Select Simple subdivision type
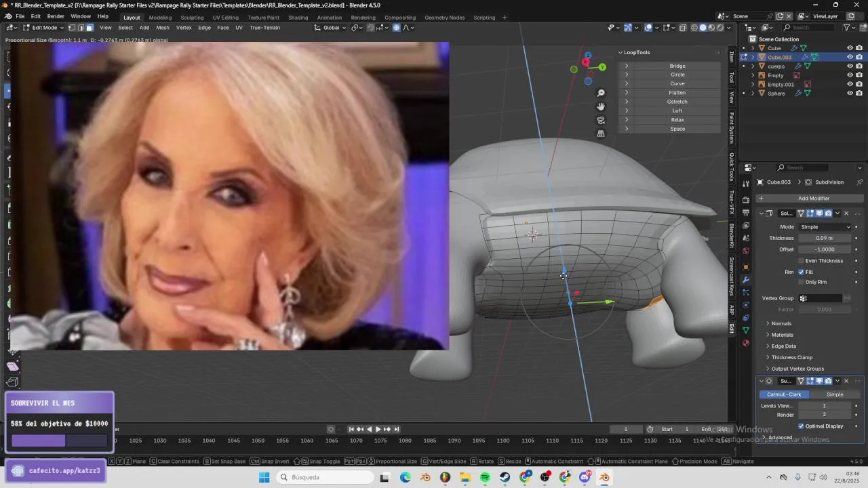The width and height of the screenshot is (868, 488). 835,394
